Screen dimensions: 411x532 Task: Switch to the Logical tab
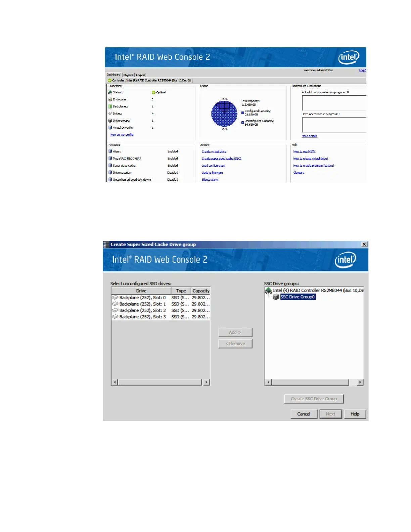(140, 75)
